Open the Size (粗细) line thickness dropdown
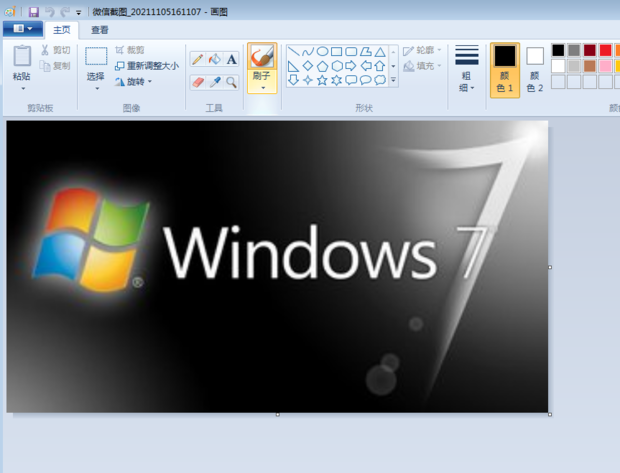The width and height of the screenshot is (620, 473). [467, 68]
